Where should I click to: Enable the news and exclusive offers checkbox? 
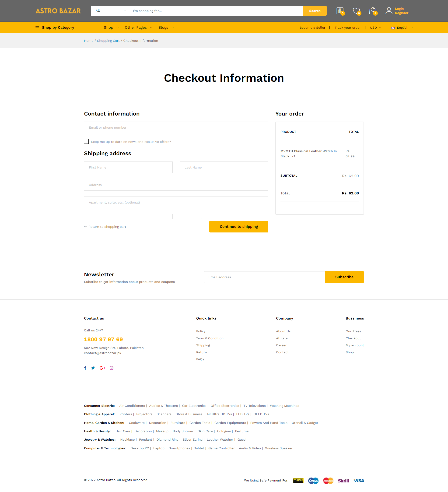86,141
